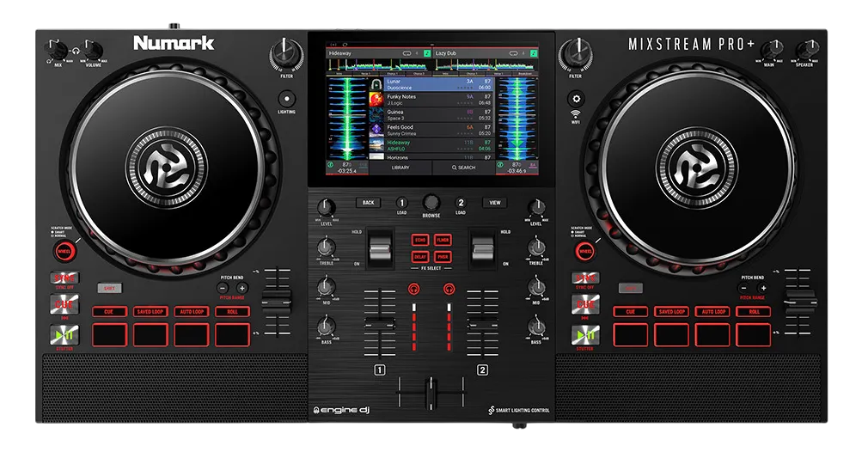The height and width of the screenshot is (452, 868).
Task: Click the deck 1 TREBLE knob
Action: click(x=326, y=247)
